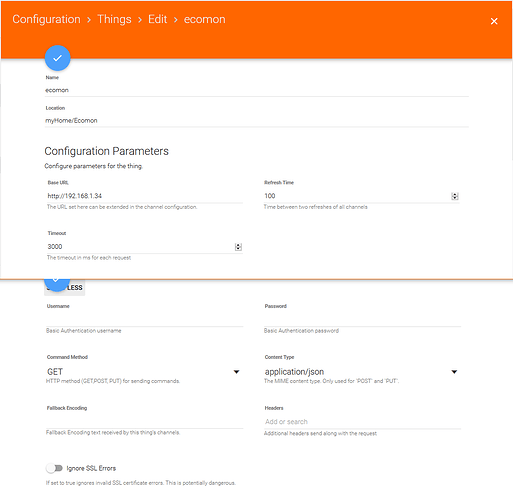Click the Base URL input field

[x=145, y=196]
